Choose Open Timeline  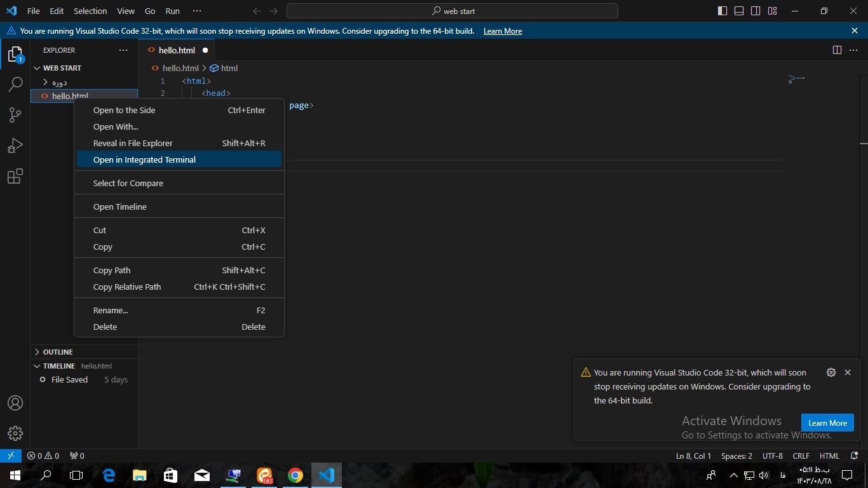coord(179,207)
